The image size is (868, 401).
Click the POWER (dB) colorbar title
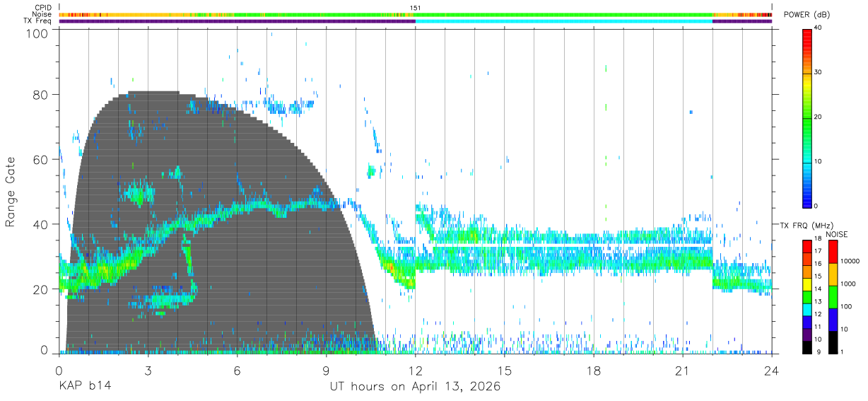(x=808, y=15)
